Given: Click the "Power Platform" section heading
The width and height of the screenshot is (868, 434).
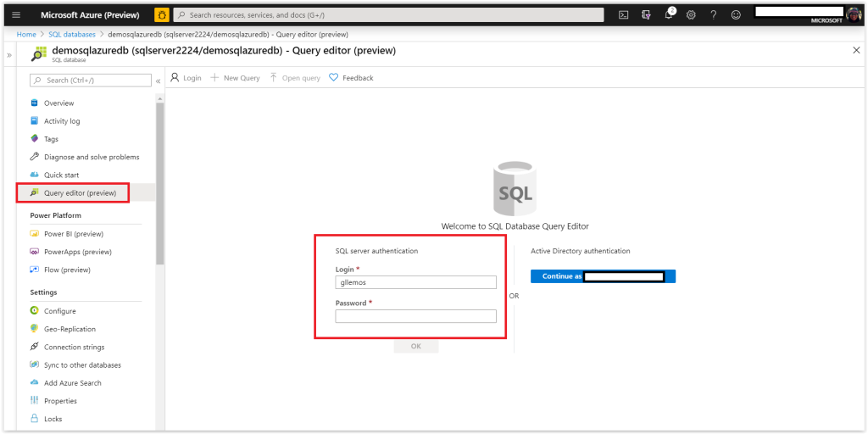Looking at the screenshot, I should click(55, 215).
